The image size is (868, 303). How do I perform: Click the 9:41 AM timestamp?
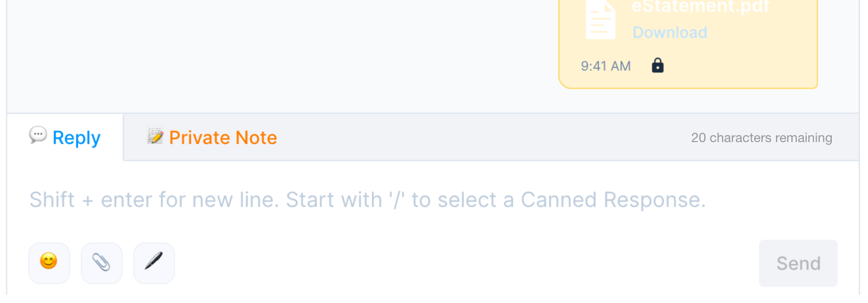pos(605,66)
